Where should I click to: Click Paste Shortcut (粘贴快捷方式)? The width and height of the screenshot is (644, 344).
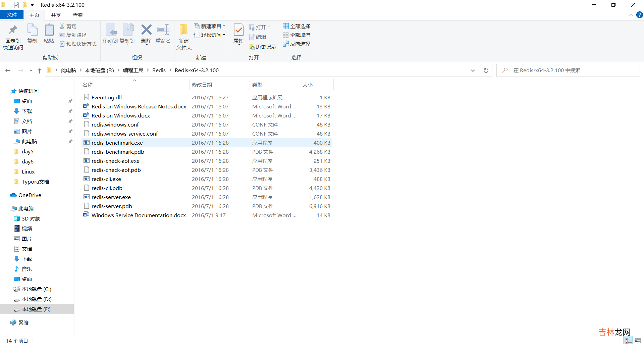(x=78, y=44)
